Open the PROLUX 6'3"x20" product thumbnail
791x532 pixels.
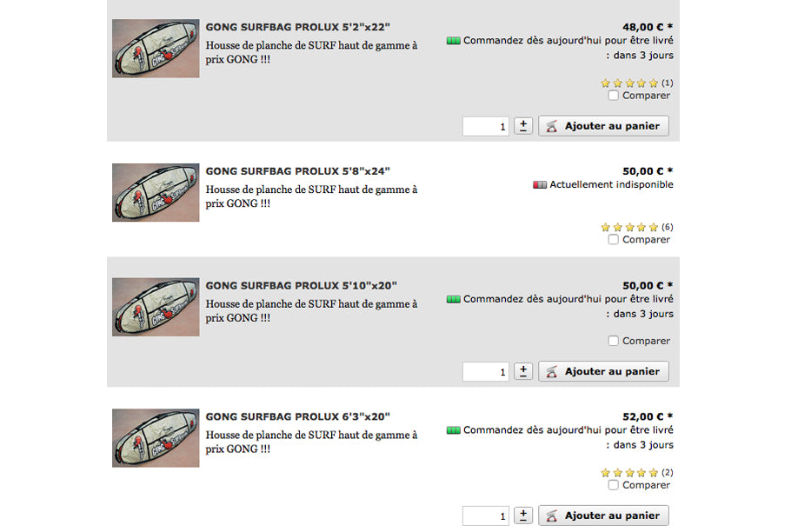156,438
